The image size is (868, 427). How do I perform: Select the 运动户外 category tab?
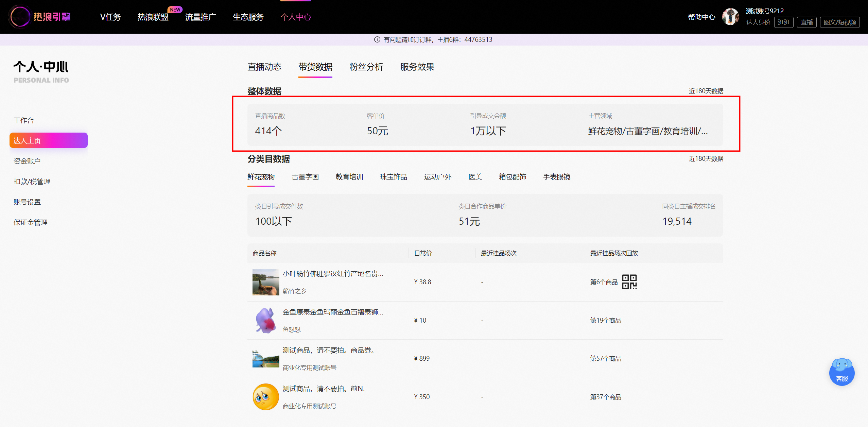(438, 177)
